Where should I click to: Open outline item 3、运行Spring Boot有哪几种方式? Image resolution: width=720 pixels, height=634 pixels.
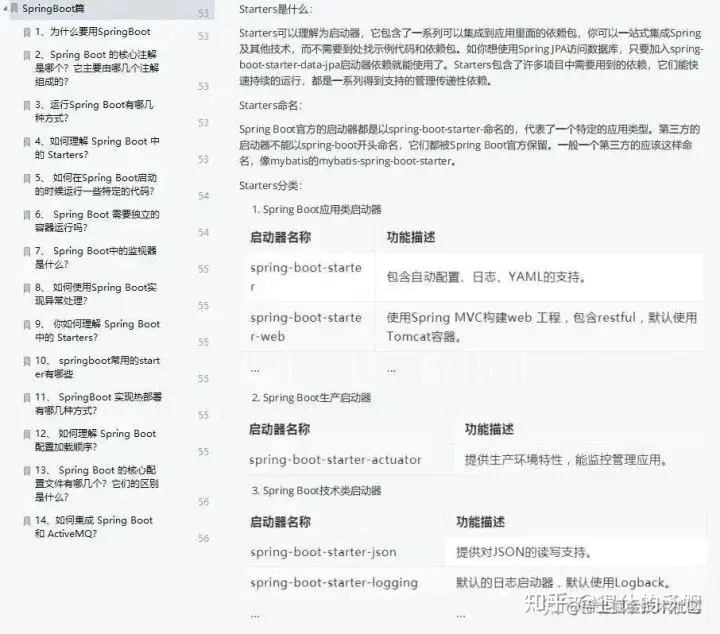pos(94,112)
